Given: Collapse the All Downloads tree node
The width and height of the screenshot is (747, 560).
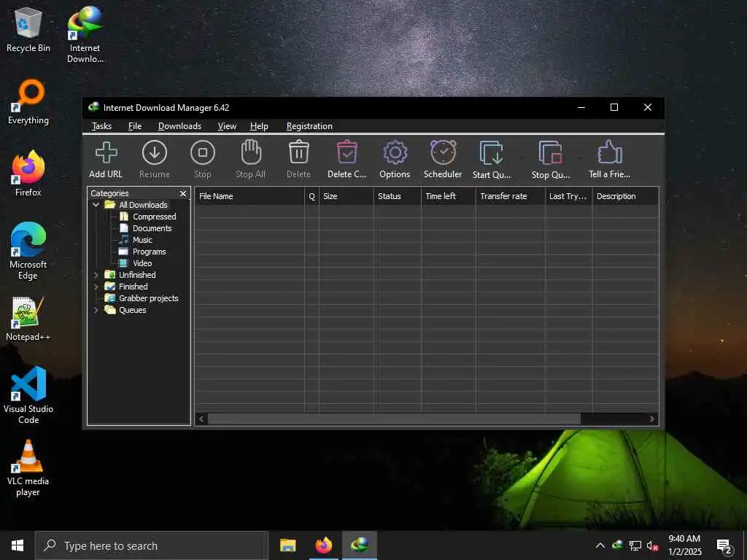Looking at the screenshot, I should (96, 205).
